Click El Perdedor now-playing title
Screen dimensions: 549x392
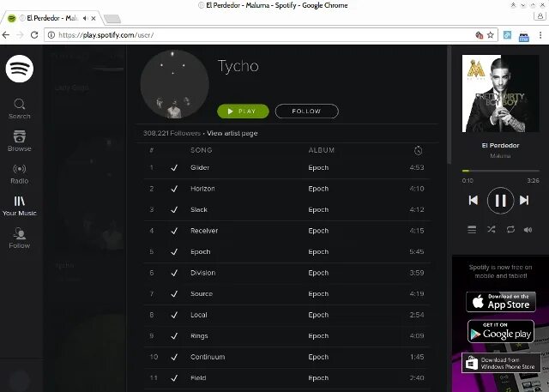tap(500, 145)
